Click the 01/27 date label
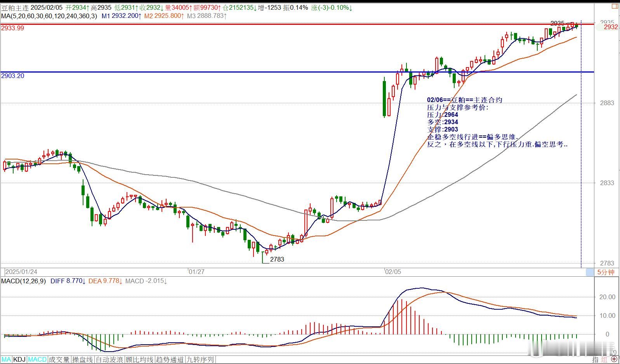 click(x=196, y=272)
